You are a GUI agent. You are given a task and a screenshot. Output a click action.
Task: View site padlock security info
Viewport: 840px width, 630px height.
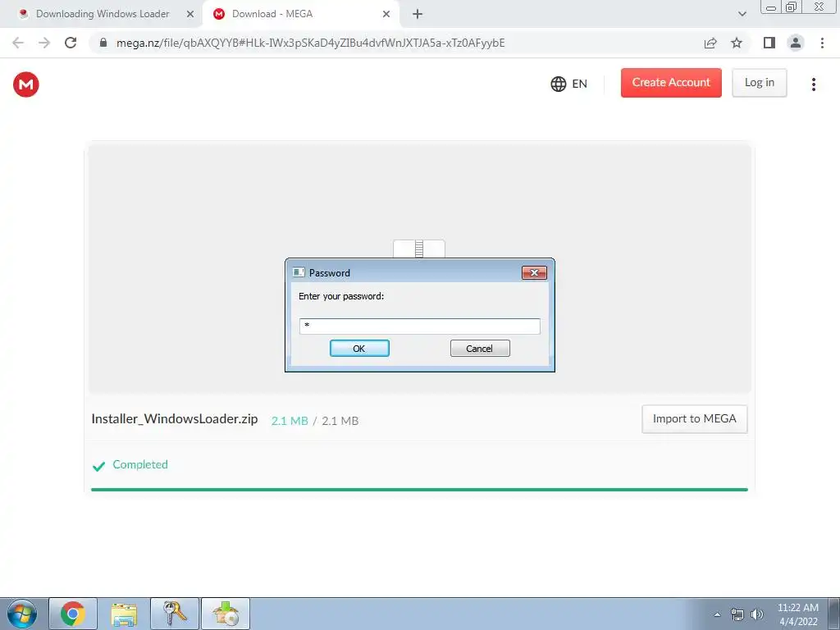103,43
